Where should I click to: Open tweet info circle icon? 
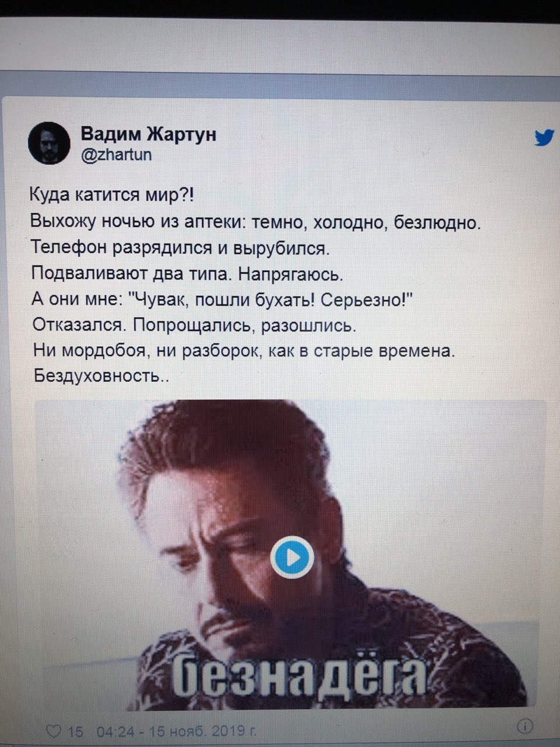(x=525, y=726)
